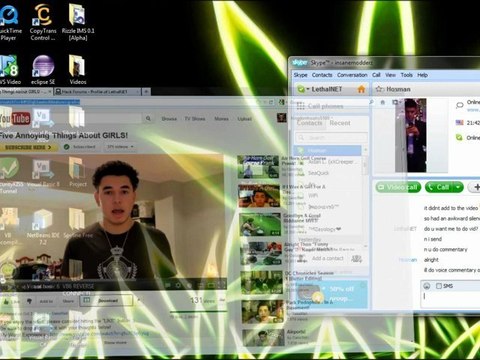Click YouTube Browse link

coord(169,119)
